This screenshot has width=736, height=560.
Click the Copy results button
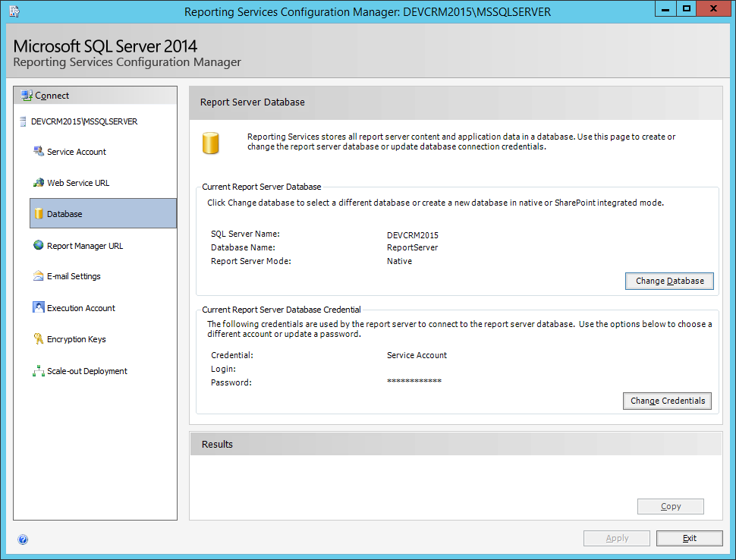(x=670, y=506)
